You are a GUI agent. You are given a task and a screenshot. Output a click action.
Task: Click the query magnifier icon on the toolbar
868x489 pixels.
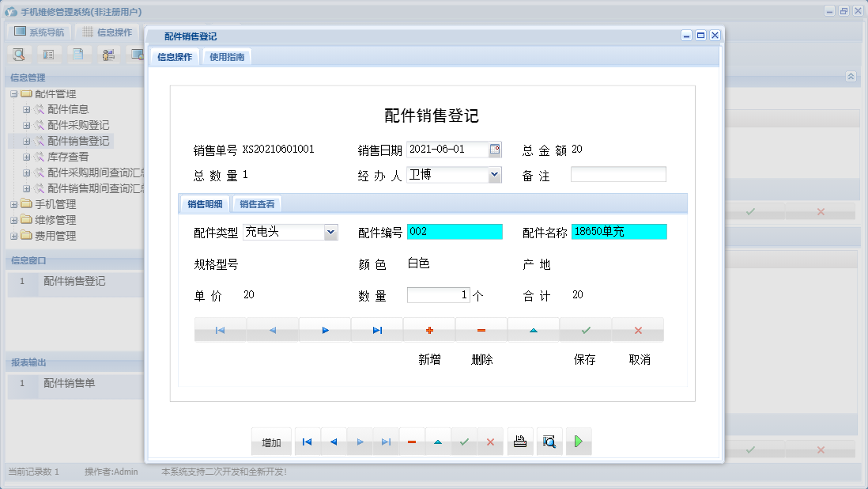[19, 55]
